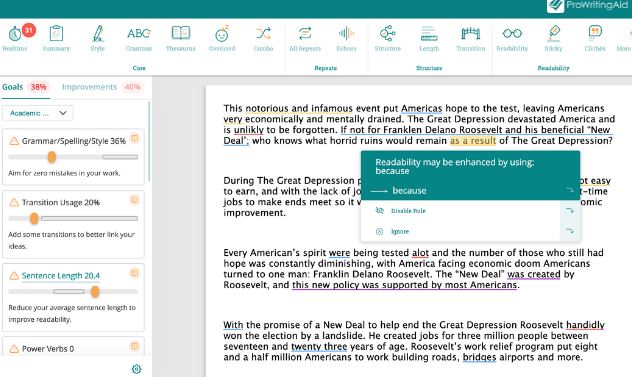Click the underlined word 'handidly'
Screen dimensions: 632x377
click(x=585, y=325)
